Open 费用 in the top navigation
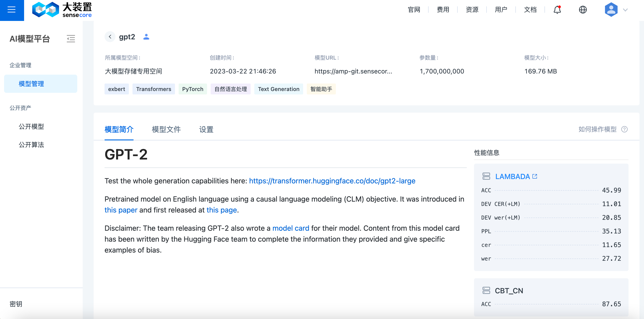This screenshot has height=319, width=644. pos(443,10)
